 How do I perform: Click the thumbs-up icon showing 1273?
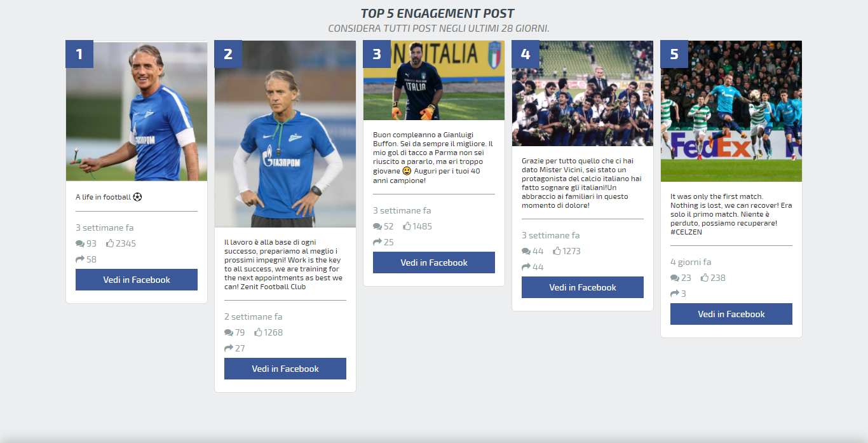click(x=557, y=250)
